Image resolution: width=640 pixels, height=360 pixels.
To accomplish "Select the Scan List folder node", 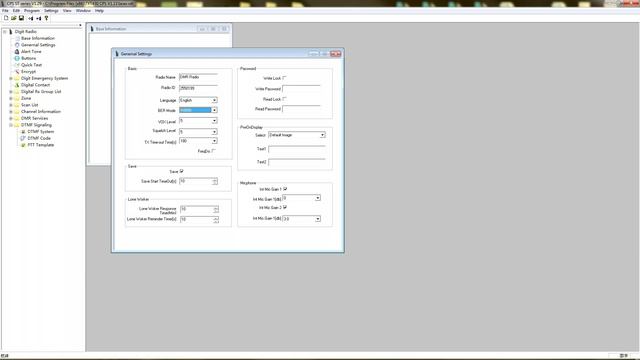I will pyautogui.click(x=29, y=105).
